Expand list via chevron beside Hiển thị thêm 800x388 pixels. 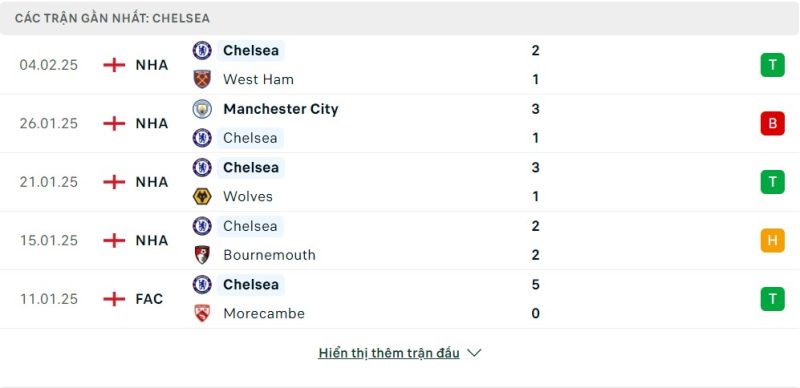[x=474, y=353]
